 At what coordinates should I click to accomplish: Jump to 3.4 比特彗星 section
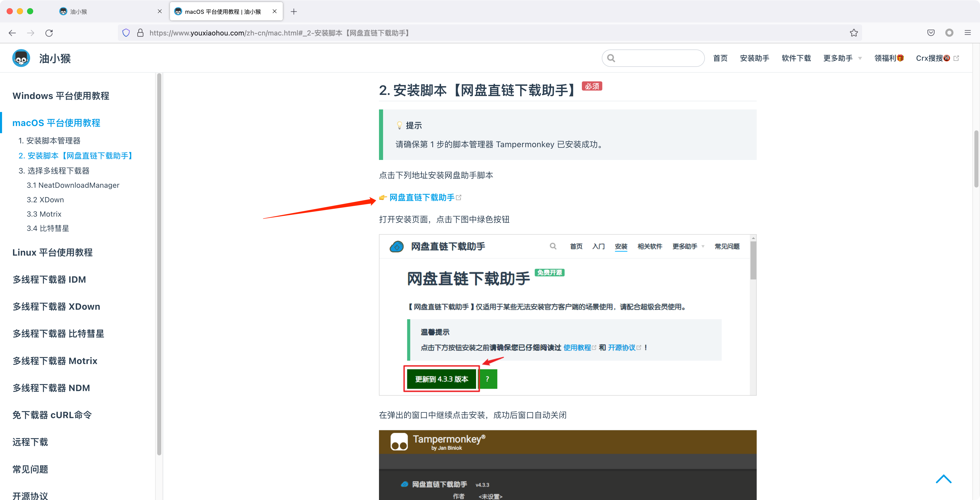coord(48,229)
